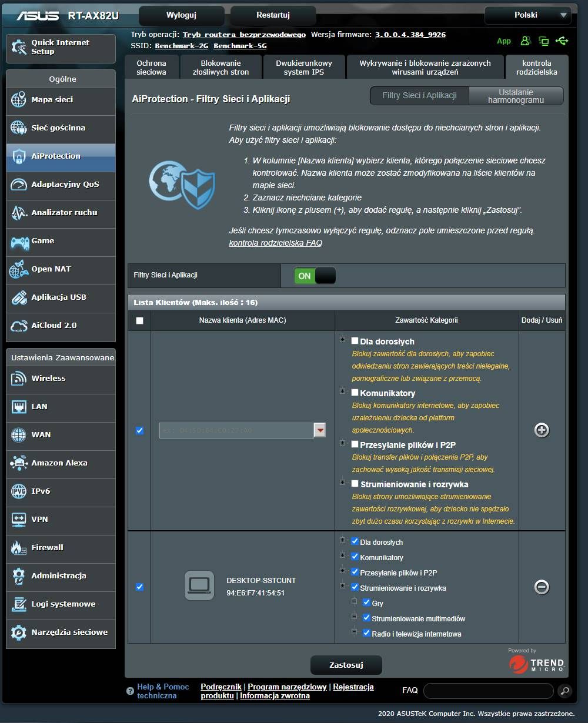Click Amazon Alexa icon

coord(19,463)
